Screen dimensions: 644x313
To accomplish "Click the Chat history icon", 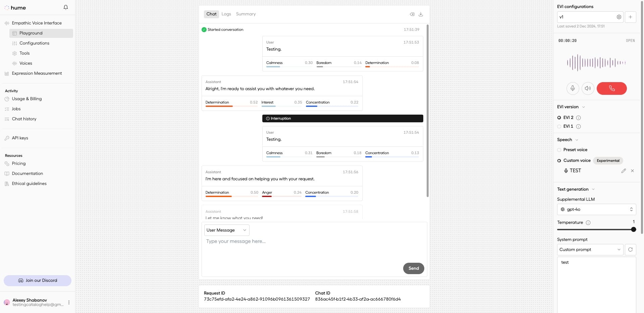I will point(7,119).
